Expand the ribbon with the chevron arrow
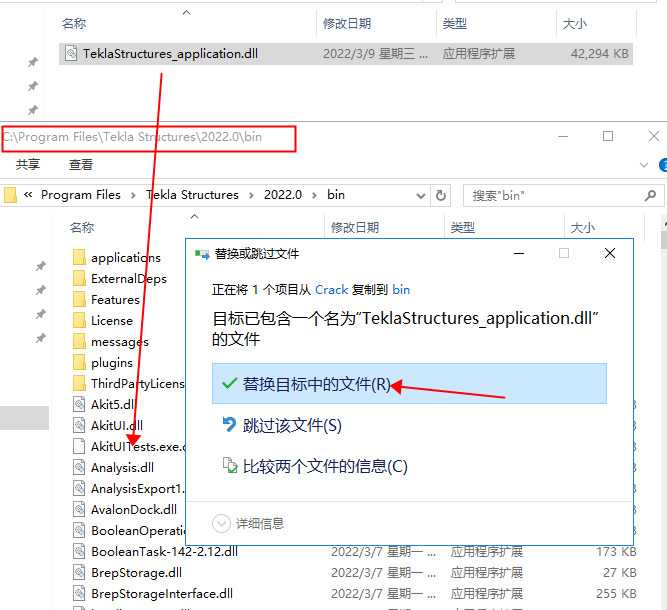 tap(644, 165)
